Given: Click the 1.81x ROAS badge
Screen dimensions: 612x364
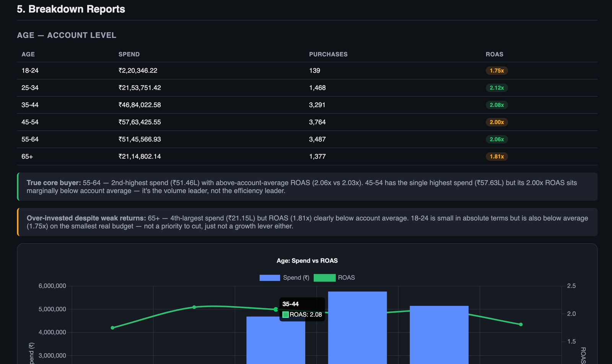Looking at the screenshot, I should click(x=497, y=157).
